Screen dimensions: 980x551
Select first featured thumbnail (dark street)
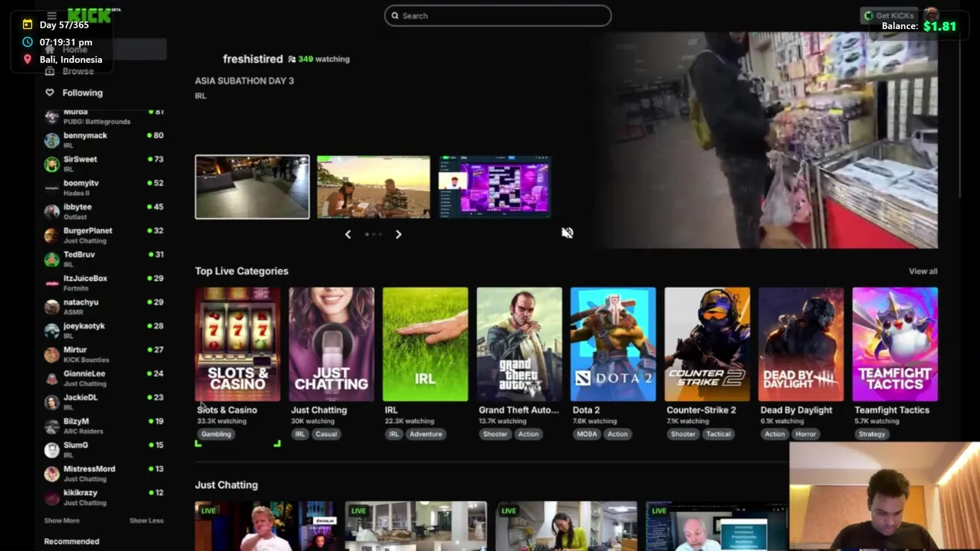tap(252, 187)
